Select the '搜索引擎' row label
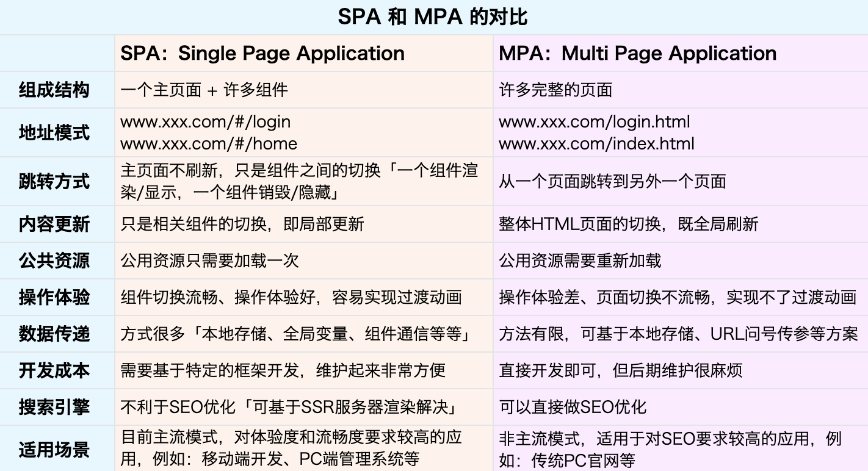This screenshot has height=471, width=868. coord(54,407)
